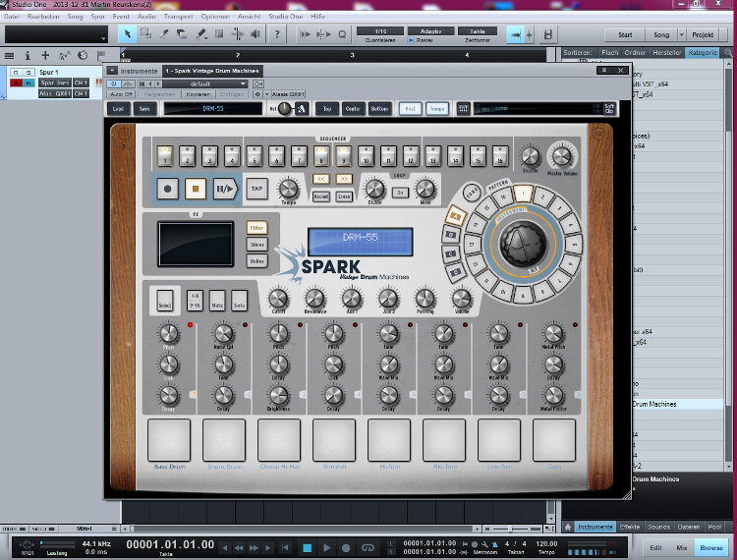Open the Song button dropdown arrow
The image size is (737, 560).
(682, 34)
